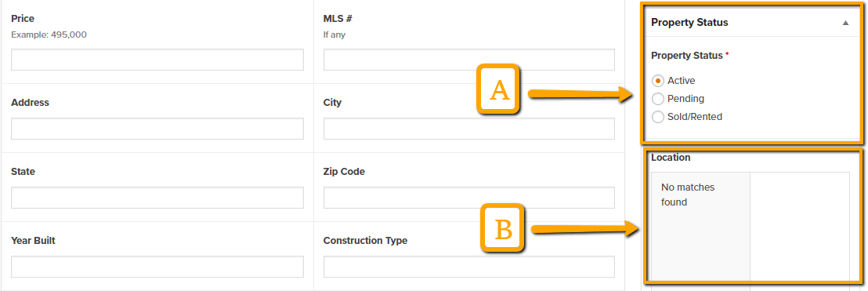This screenshot has height=291, width=868.
Task: Click the 'No matches found' location list
Action: (x=701, y=226)
